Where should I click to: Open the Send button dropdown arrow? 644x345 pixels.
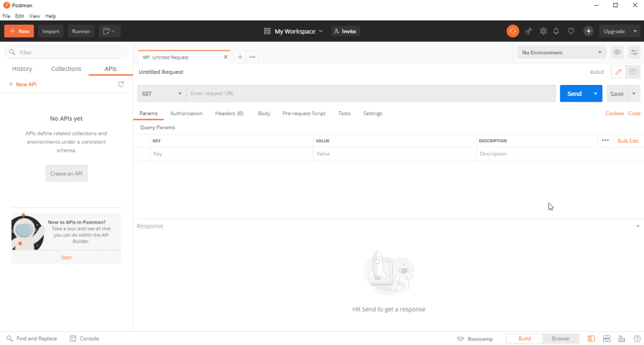point(595,94)
